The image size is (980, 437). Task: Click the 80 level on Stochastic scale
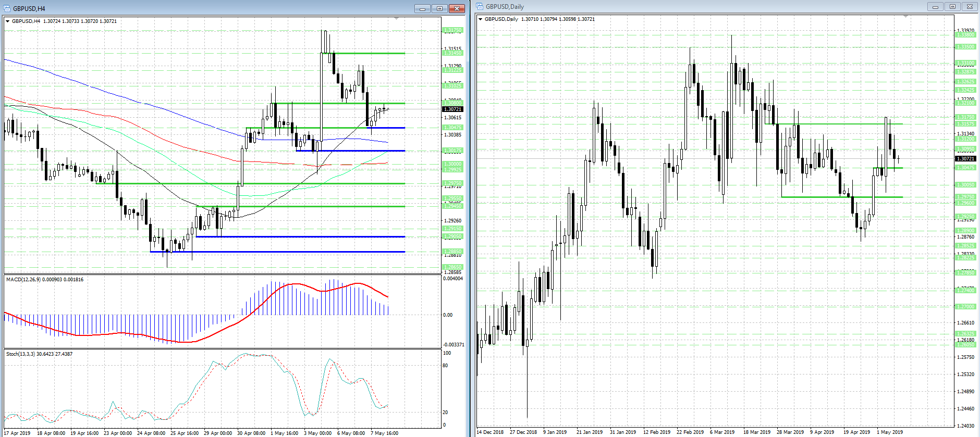(x=445, y=366)
